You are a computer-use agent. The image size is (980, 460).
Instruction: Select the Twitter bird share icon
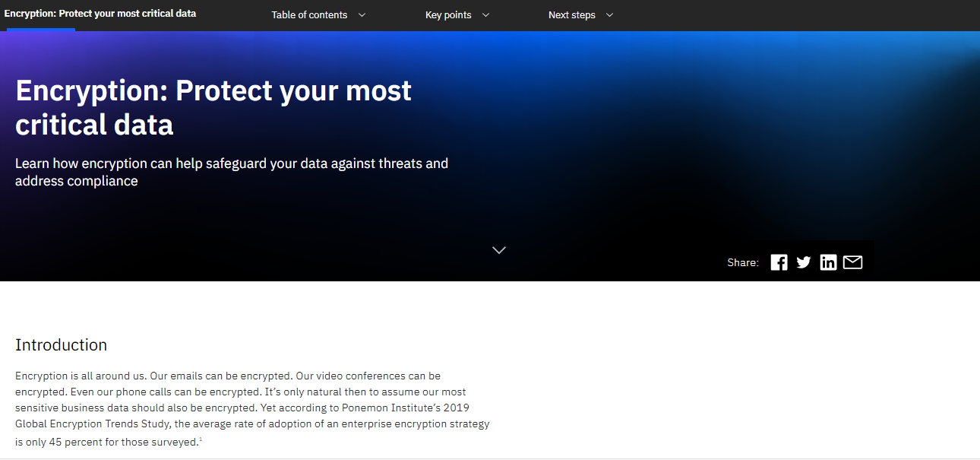coord(803,262)
